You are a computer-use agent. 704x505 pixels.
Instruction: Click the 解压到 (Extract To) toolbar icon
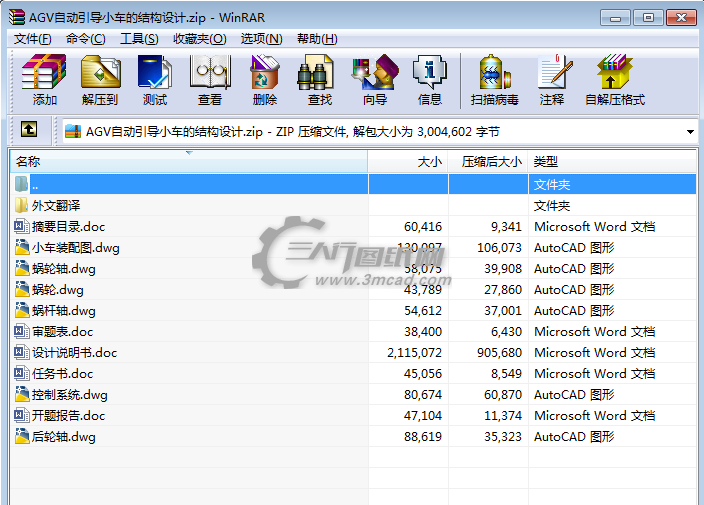[x=101, y=71]
